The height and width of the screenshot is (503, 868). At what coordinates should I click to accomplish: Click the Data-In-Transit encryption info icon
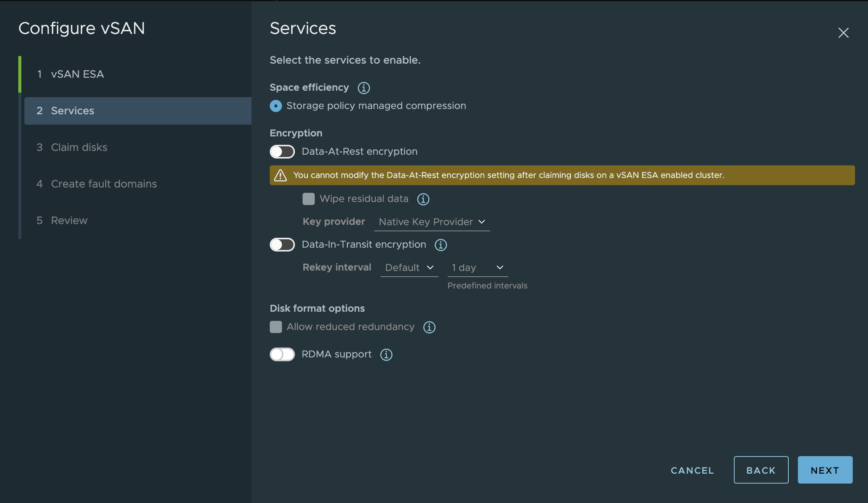pos(440,245)
